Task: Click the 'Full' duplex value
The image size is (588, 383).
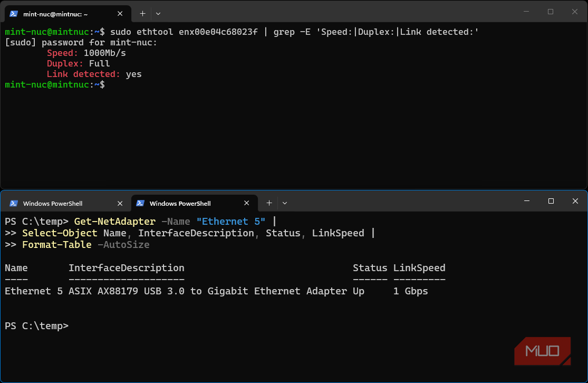Action: pyautogui.click(x=99, y=63)
